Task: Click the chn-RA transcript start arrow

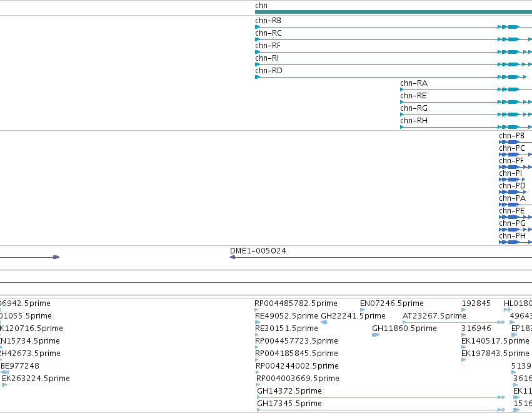Action: [402, 89]
